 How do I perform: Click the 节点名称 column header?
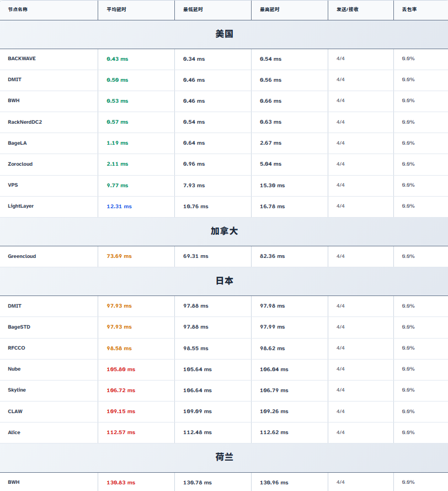coord(18,10)
